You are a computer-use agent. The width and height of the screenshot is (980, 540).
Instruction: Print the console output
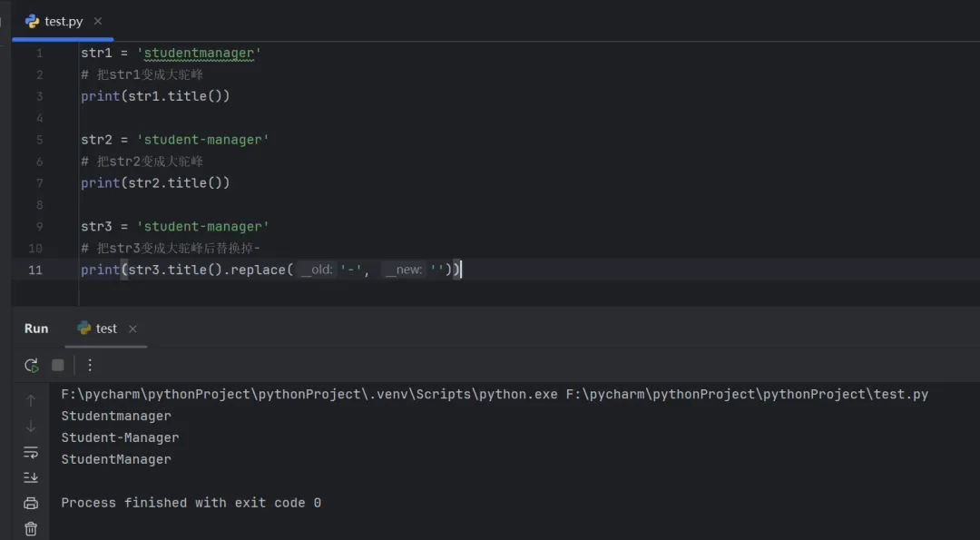31,503
